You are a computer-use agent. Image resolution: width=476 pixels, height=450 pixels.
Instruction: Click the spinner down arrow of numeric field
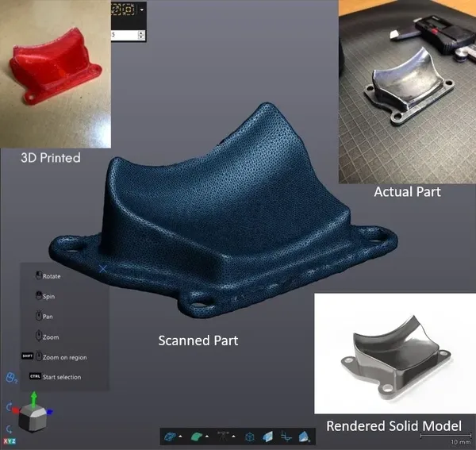click(141, 37)
